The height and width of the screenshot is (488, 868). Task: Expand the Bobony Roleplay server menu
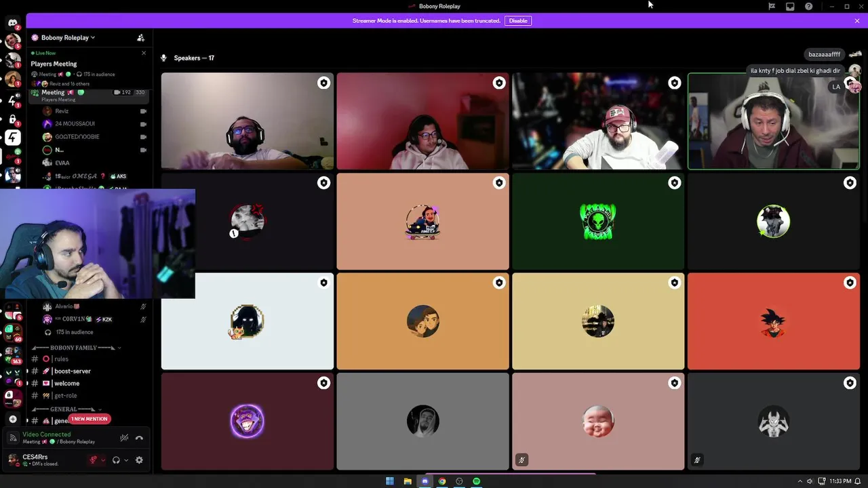[x=68, y=38]
